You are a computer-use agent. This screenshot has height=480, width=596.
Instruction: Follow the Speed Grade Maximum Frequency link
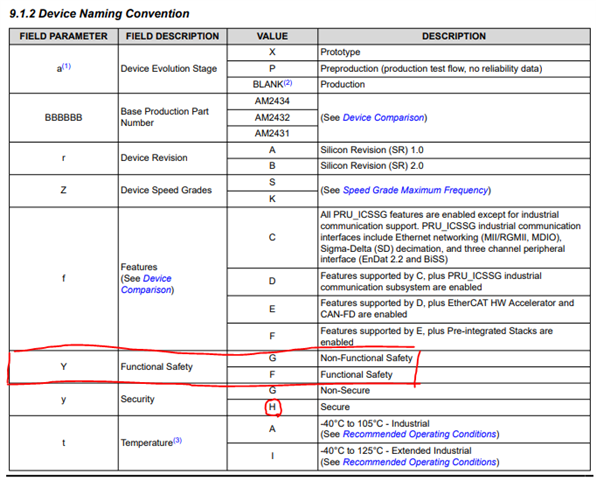[x=415, y=190]
